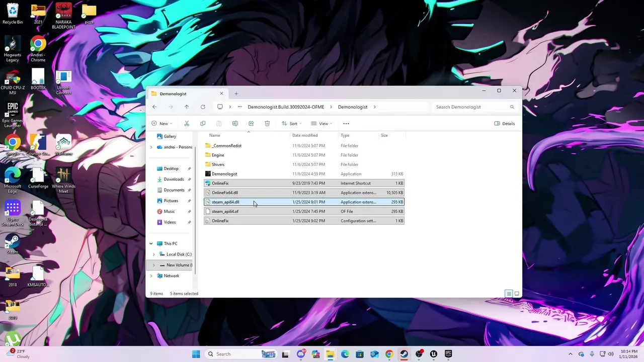Image resolution: width=644 pixels, height=362 pixels.
Task: Click the Back arrow in Explorer
Action: tap(154, 107)
